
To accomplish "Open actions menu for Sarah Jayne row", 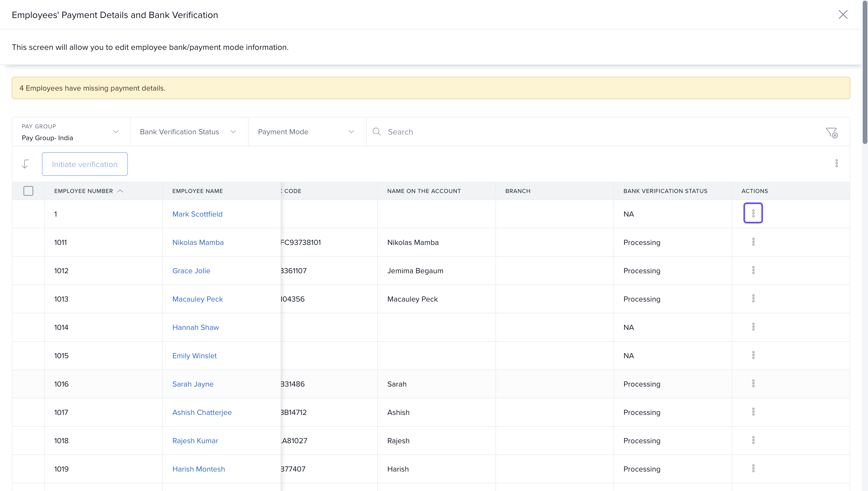I will click(x=753, y=383).
